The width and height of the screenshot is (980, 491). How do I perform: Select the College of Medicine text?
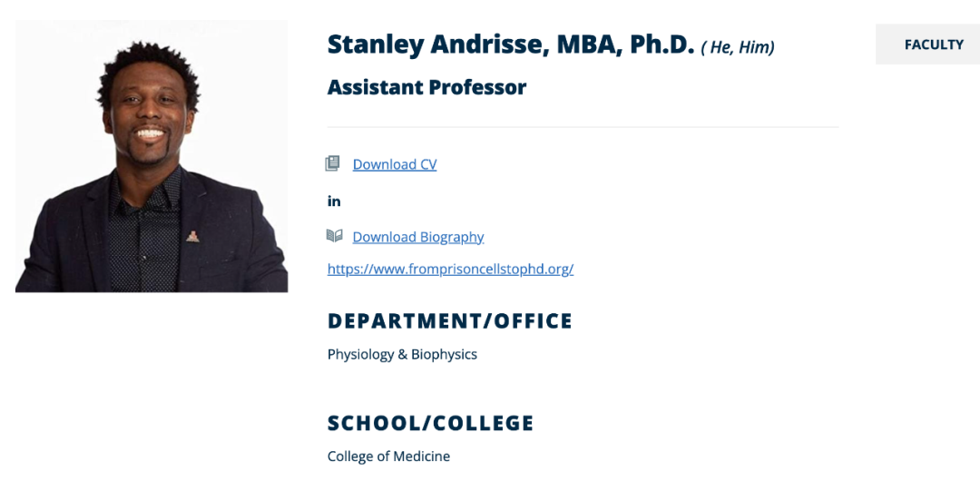(388, 456)
